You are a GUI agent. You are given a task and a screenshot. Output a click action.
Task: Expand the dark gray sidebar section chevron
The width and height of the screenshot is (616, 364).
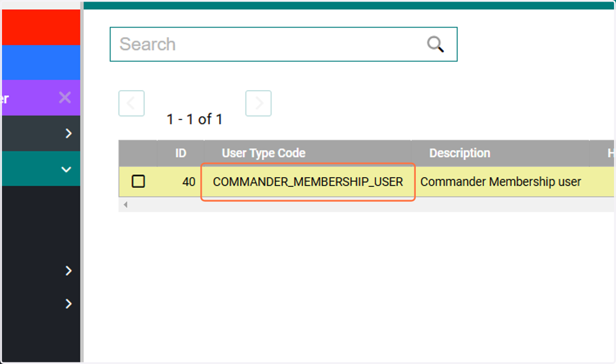coord(69,133)
